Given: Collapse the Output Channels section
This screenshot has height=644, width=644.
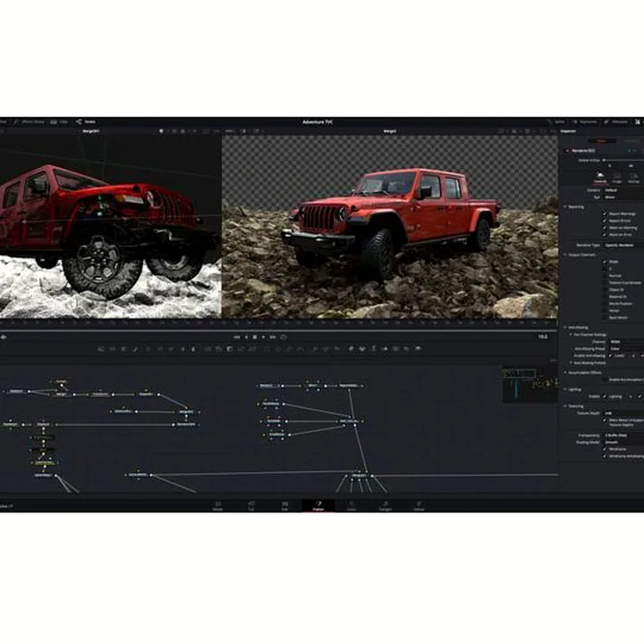Looking at the screenshot, I should pyautogui.click(x=565, y=255).
